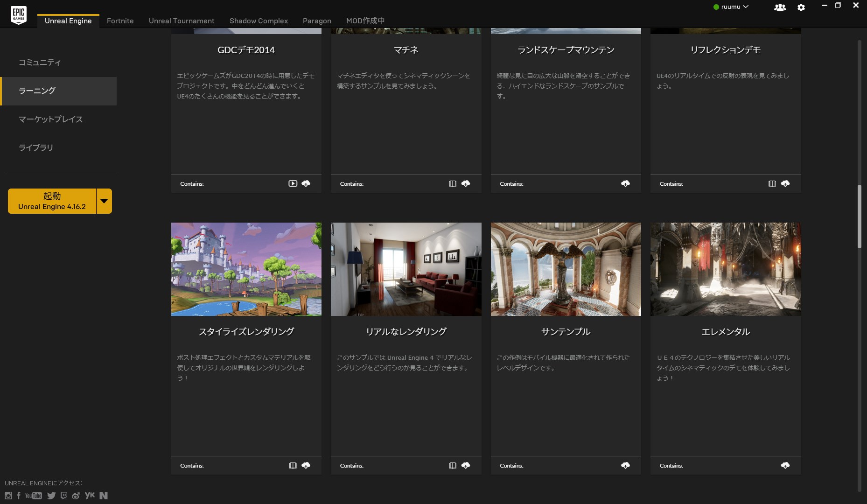The height and width of the screenshot is (504, 867).
Task: Open the Naver N link icon
Action: coord(104,496)
